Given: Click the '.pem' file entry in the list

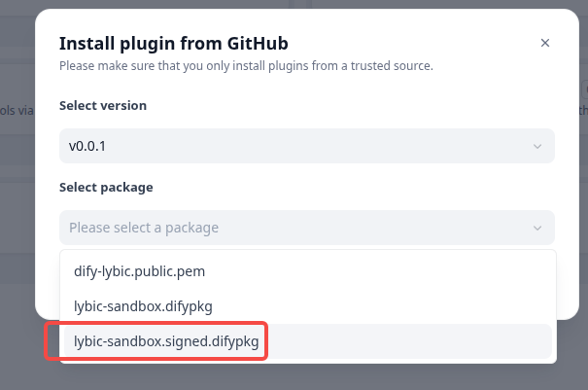Looking at the screenshot, I should tap(140, 272).
